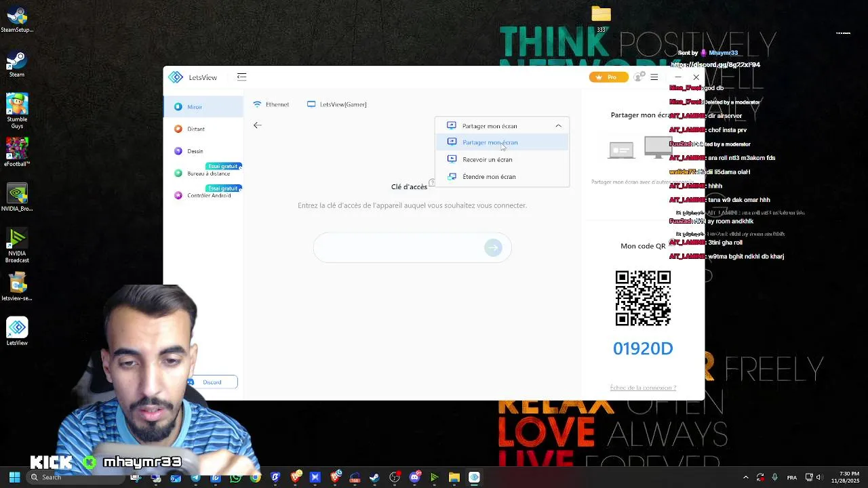Click the Discord button in LetsView

[x=213, y=382]
